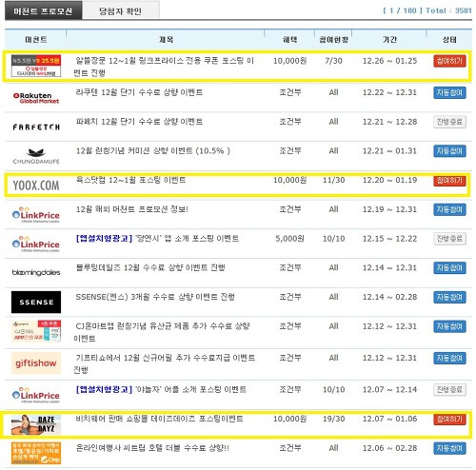Open the CJ온마트 APP coupon thumbnail

coord(36,331)
